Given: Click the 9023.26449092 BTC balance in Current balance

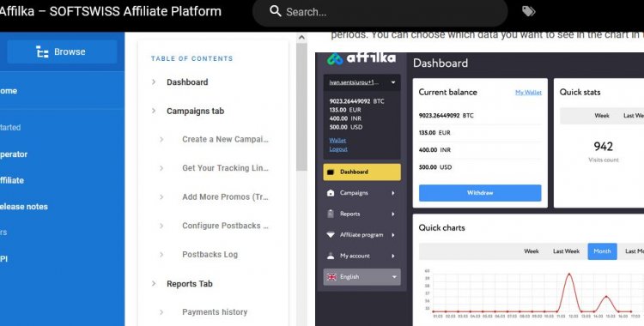Looking at the screenshot, I should (446, 116).
